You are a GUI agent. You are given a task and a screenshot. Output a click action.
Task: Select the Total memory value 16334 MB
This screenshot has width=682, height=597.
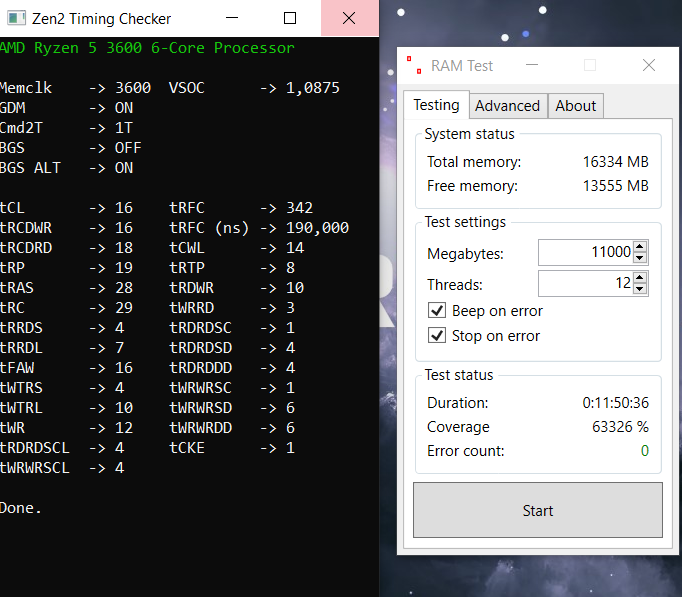tap(615, 162)
